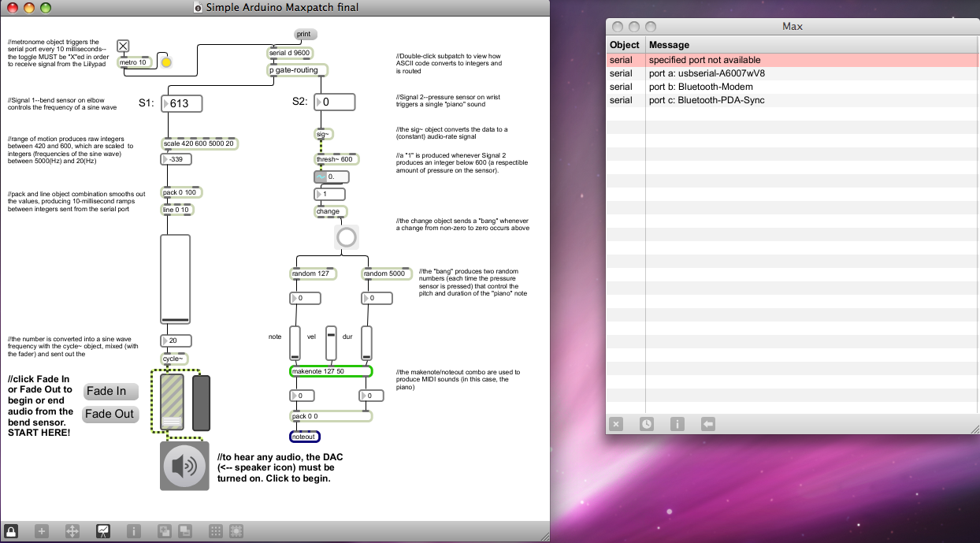Screen dimensions: 980x543
Task: Click the back arrow icon in Max window
Action: (x=707, y=424)
